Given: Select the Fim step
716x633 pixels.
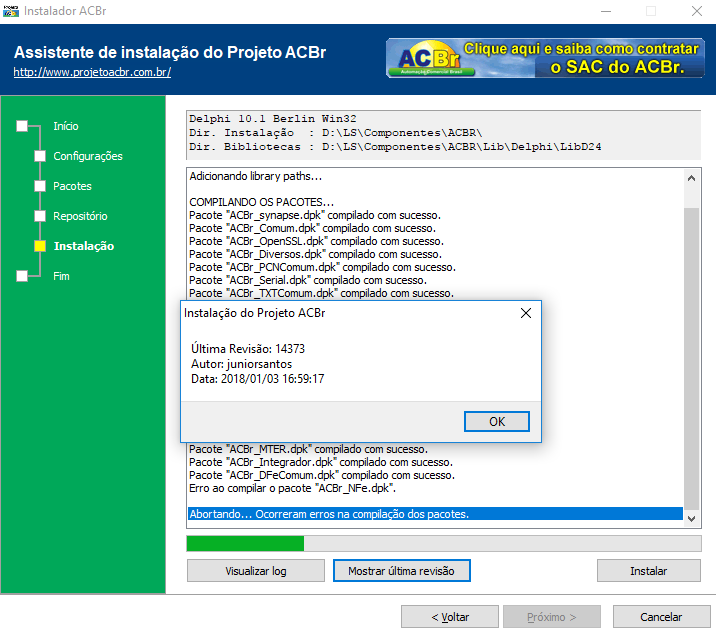Looking at the screenshot, I should tap(61, 276).
